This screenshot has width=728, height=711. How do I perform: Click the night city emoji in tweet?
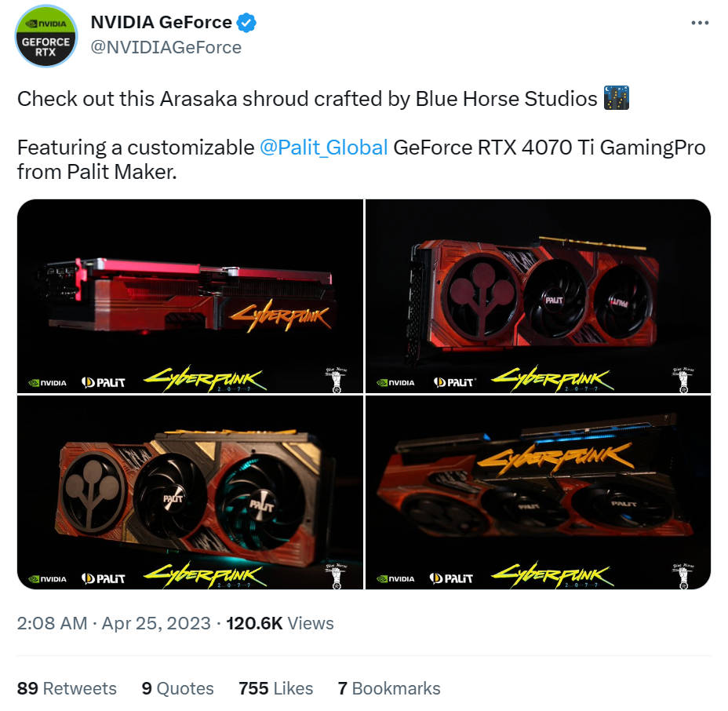coord(616,98)
